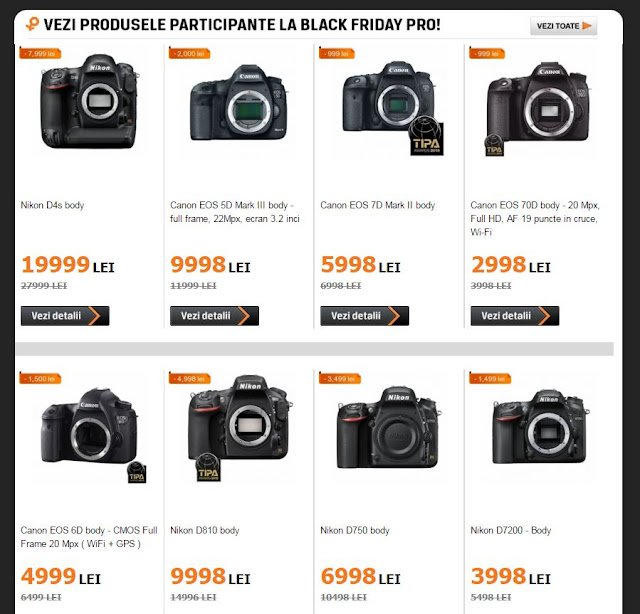Click the Nikon D7200 - Body title link
Image resolution: width=640 pixels, height=614 pixels.
pos(511,530)
